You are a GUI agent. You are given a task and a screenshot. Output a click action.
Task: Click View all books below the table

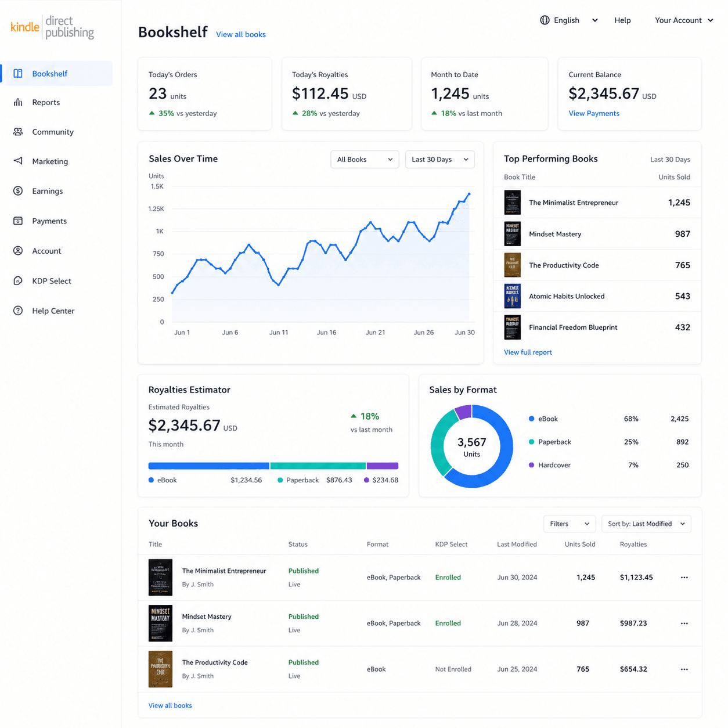coord(170,705)
